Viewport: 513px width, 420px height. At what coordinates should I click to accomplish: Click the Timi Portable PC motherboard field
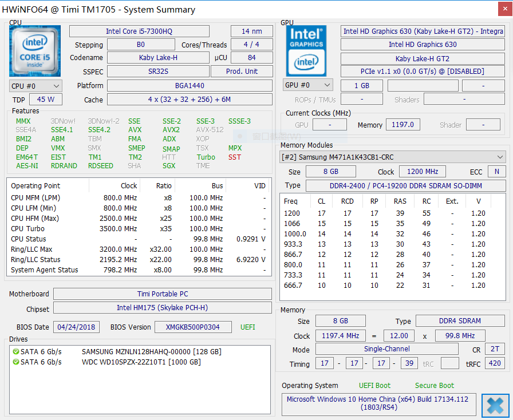tap(163, 294)
